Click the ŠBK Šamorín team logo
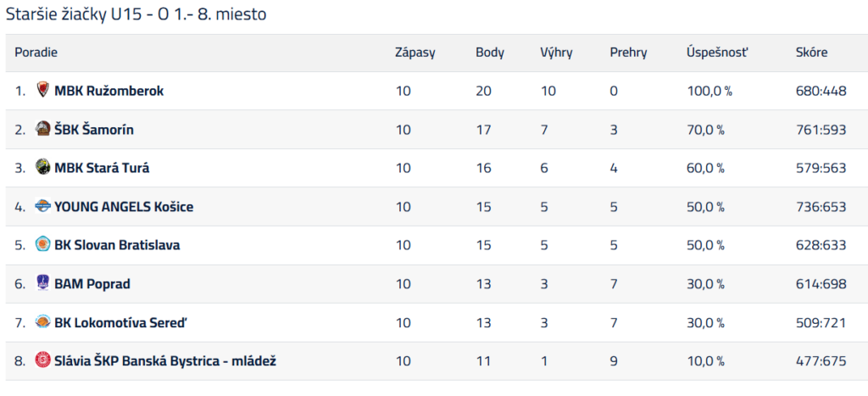 coord(43,129)
